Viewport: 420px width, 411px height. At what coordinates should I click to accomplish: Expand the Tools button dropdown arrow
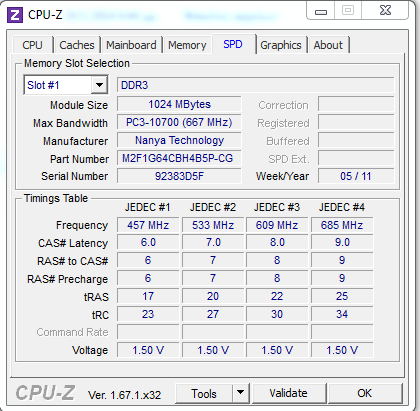click(240, 393)
